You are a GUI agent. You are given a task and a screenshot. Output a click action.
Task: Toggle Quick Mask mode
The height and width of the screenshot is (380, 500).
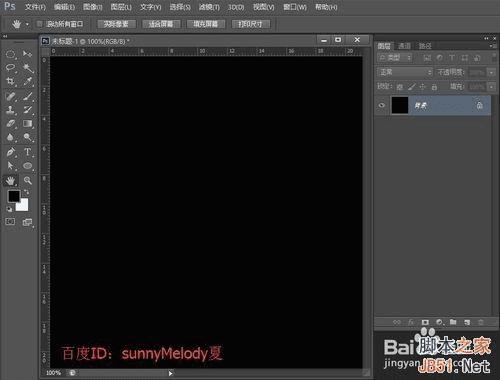10,222
